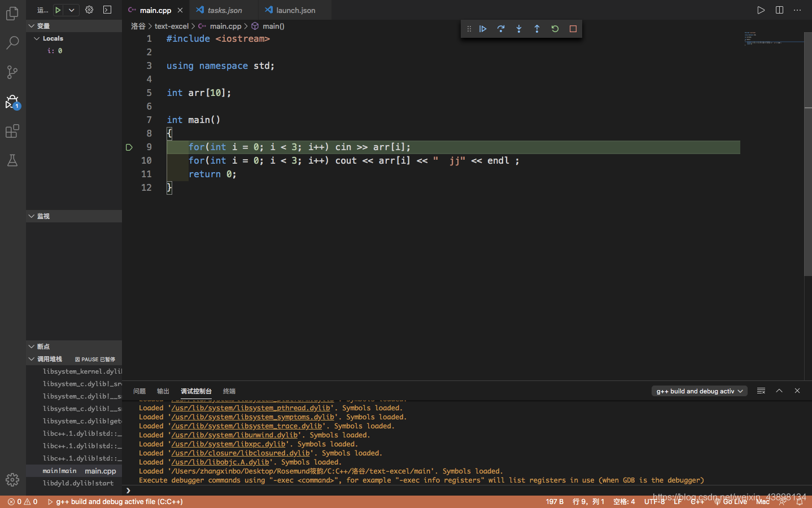812x508 pixels.
Task: Collapse the 监视 watch section
Action: tap(74, 216)
